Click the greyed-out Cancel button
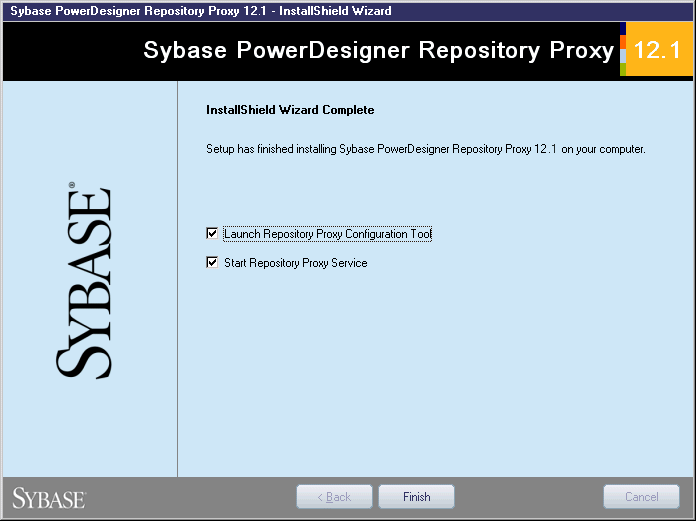This screenshot has height=521, width=696. coord(641,497)
